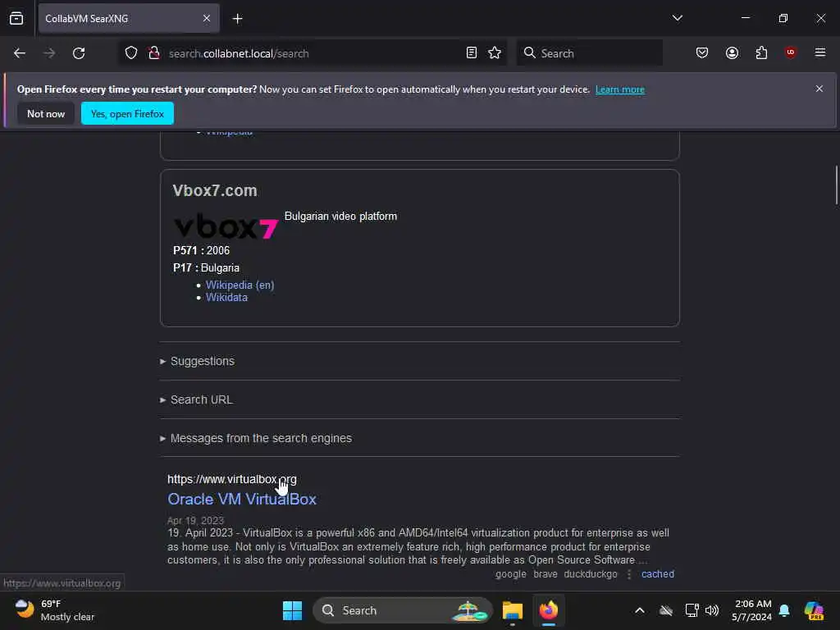Image resolution: width=840 pixels, height=630 pixels.
Task: Open Windows Start menu
Action: 293,610
